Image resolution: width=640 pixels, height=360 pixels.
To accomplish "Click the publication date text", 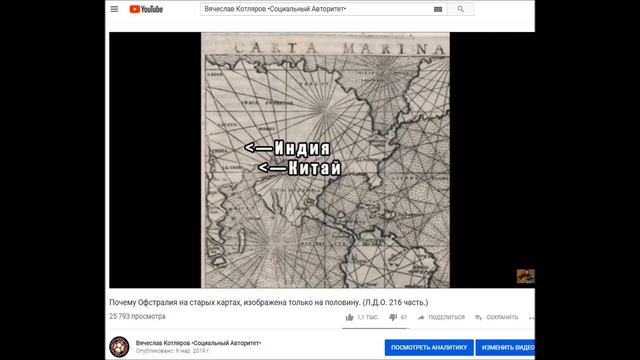I will [172, 351].
